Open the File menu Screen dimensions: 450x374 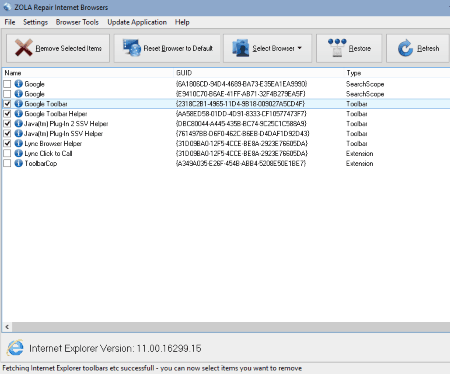pos(10,22)
